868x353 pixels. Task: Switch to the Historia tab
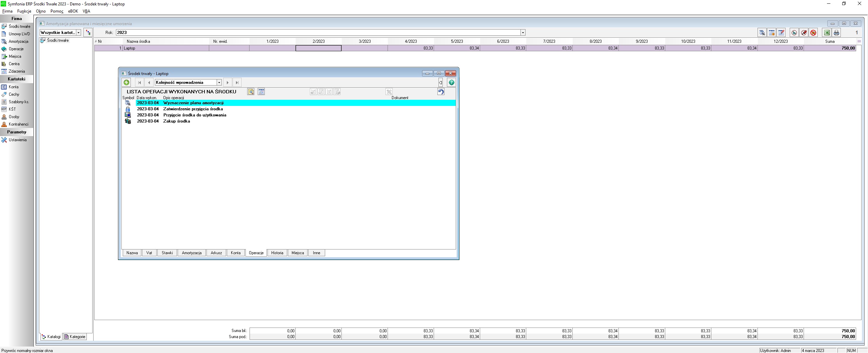click(x=277, y=253)
